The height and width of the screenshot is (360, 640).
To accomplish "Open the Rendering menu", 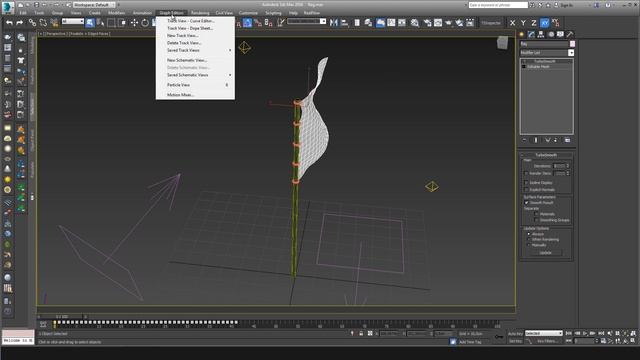I will 200,13.
